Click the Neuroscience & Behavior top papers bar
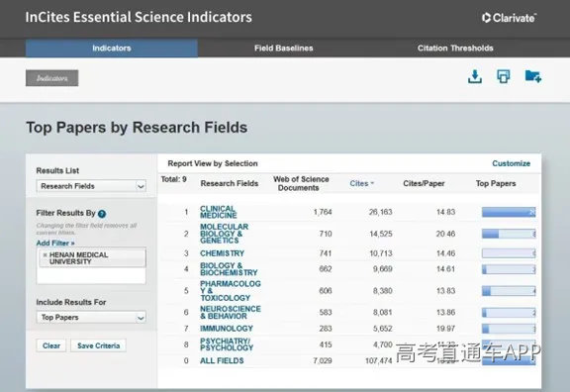 [x=509, y=313]
